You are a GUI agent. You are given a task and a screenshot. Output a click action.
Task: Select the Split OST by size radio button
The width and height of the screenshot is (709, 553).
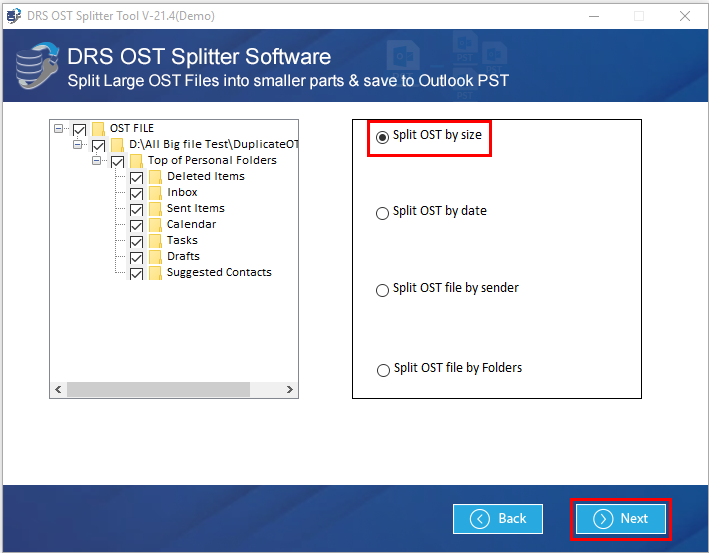point(383,137)
